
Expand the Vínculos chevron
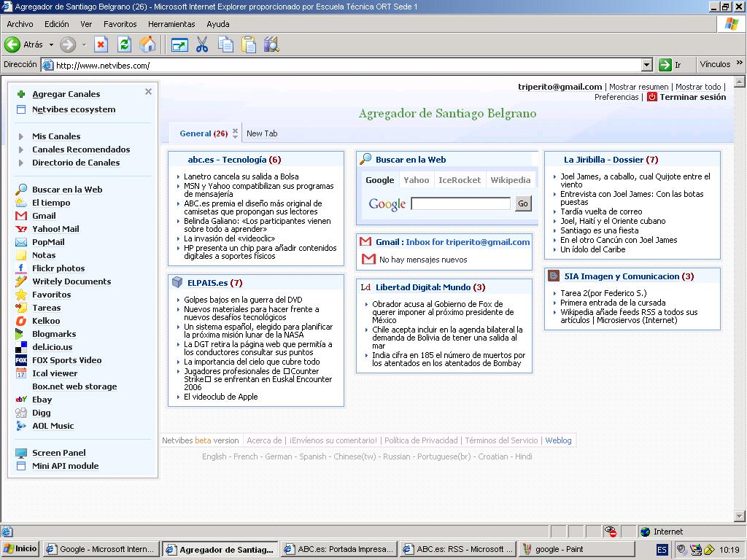pos(740,63)
